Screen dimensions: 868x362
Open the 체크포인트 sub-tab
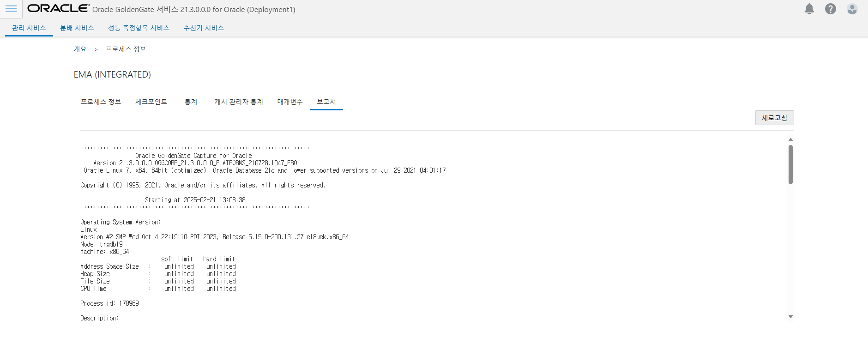[x=151, y=102]
